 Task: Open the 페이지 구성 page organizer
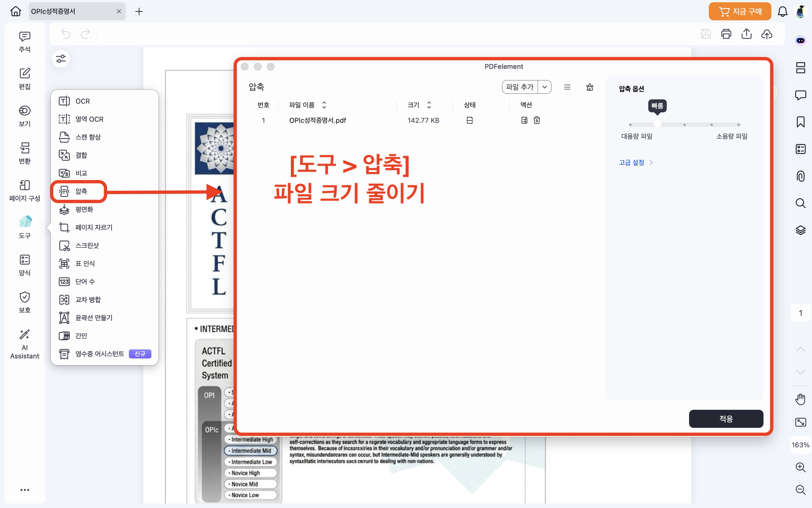pyautogui.click(x=25, y=191)
